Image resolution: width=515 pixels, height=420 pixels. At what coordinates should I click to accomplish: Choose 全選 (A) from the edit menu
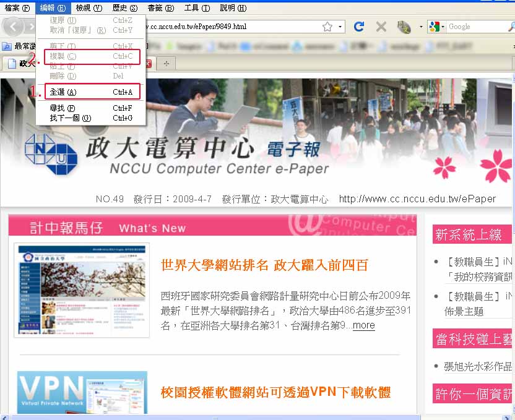pyautogui.click(x=92, y=92)
